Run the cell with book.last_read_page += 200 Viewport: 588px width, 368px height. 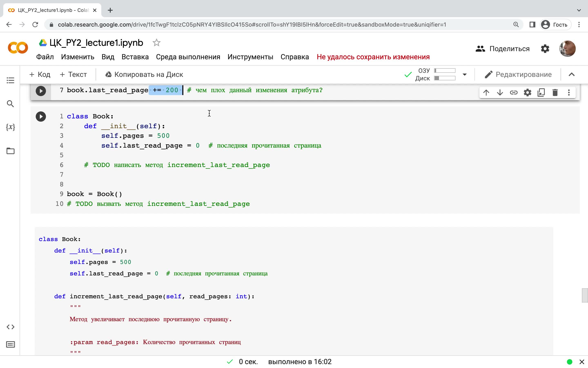[41, 91]
